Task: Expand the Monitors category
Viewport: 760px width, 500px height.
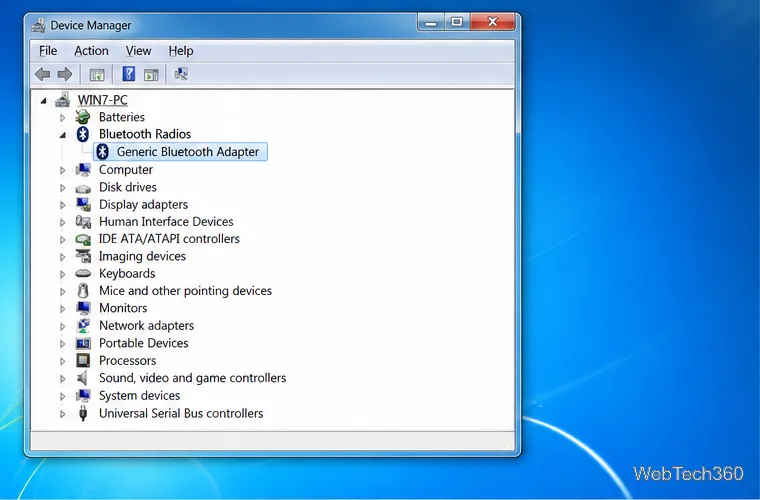Action: tap(63, 309)
